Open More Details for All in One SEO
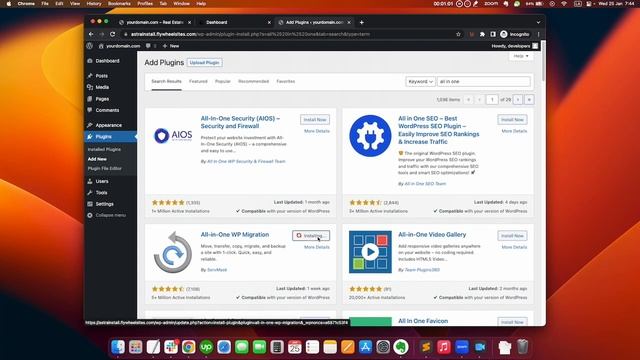 [514, 131]
